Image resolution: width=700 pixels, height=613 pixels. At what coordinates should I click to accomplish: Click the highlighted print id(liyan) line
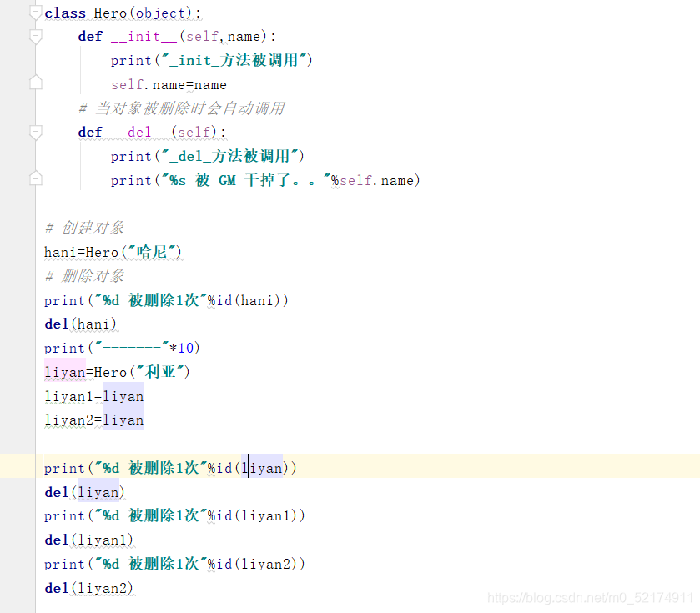[170, 468]
